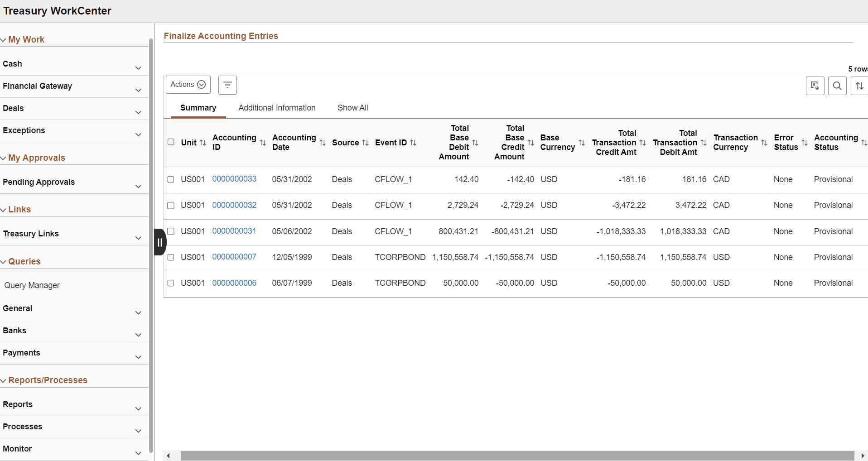The height and width of the screenshot is (461, 868).
Task: Tick the row checkbox for Accounting ID 0000000006
Action: pyautogui.click(x=171, y=283)
